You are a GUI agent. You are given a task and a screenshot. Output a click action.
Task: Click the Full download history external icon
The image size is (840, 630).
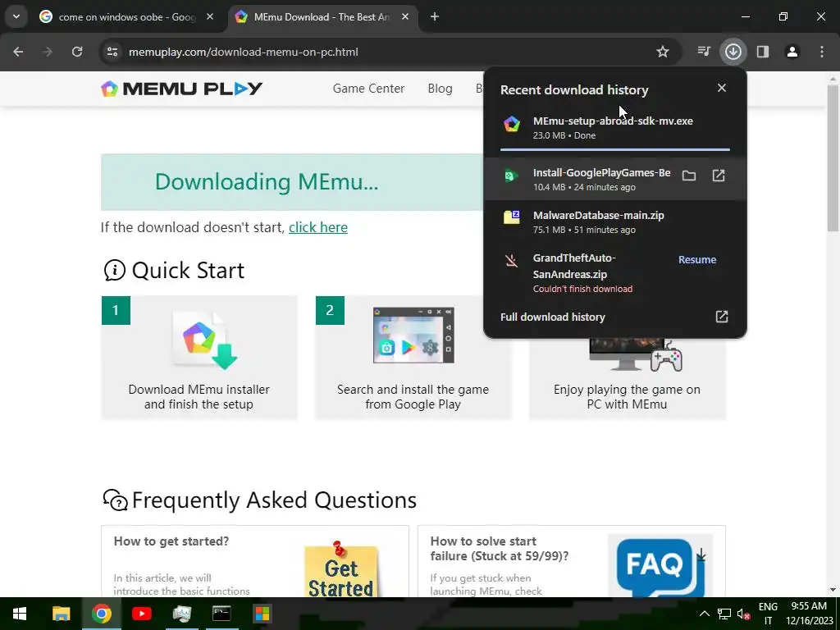click(722, 317)
